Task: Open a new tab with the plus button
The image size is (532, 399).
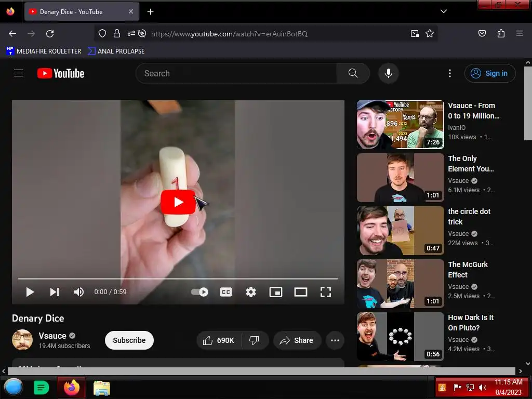Action: pyautogui.click(x=150, y=12)
